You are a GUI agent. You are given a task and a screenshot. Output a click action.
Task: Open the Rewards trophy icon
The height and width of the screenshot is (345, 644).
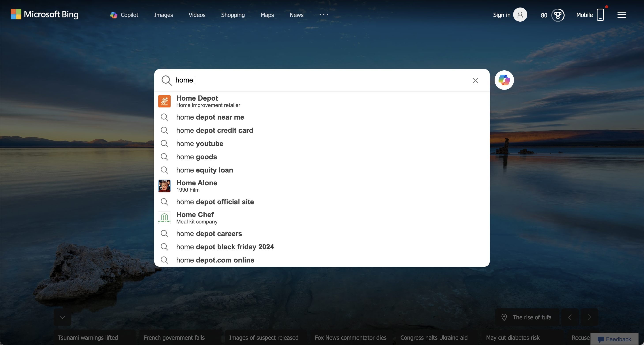tap(558, 15)
